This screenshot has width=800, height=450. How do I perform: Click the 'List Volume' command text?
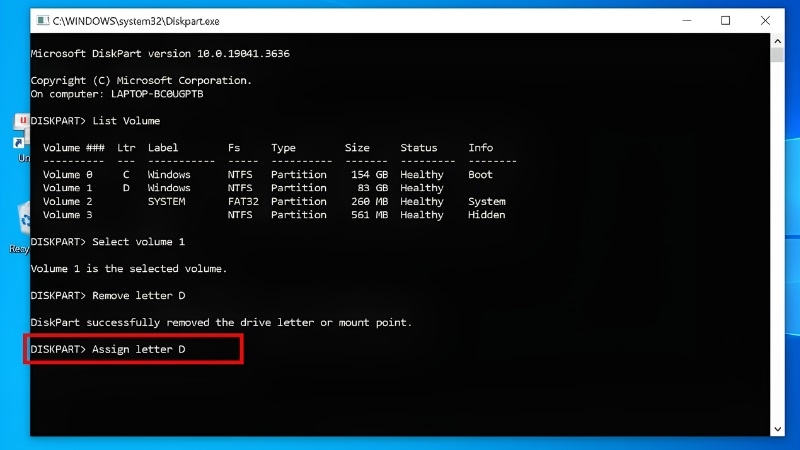tap(126, 121)
